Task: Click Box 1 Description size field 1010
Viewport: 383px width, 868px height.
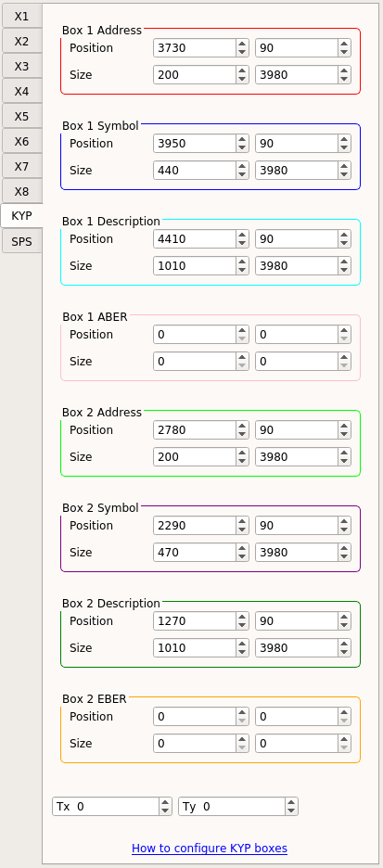Action: 195,266
